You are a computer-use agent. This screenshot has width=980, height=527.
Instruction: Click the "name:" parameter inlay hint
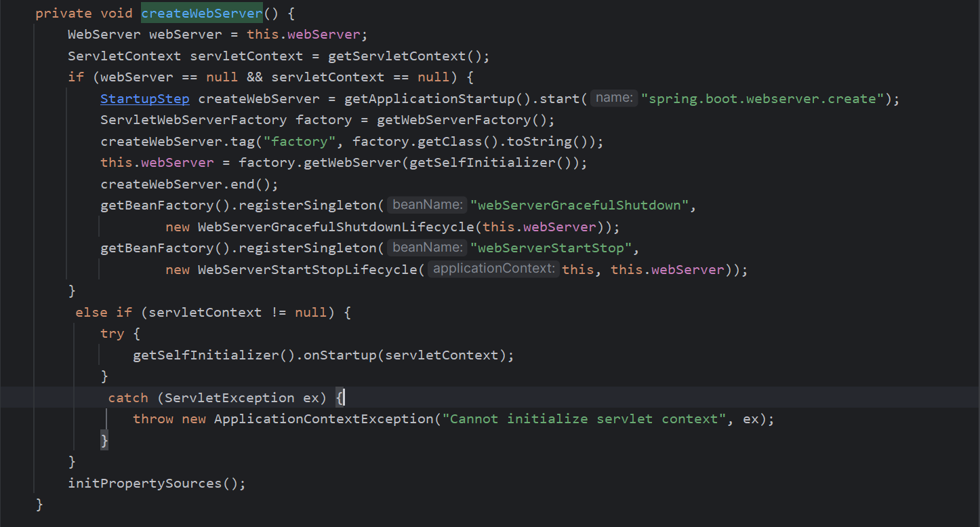pyautogui.click(x=614, y=98)
